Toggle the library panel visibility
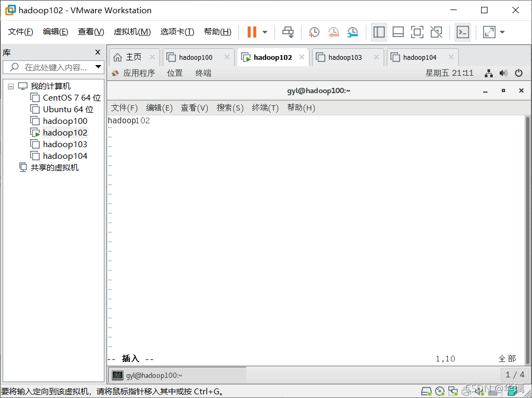 click(x=379, y=32)
